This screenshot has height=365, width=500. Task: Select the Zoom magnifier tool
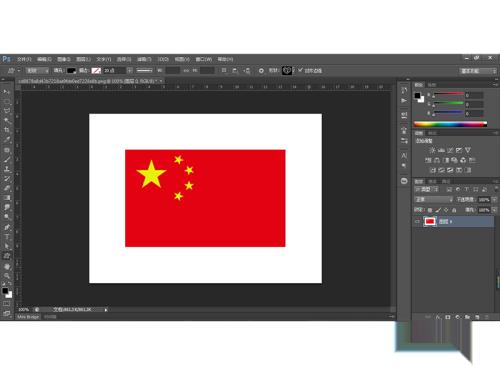[x=7, y=276]
